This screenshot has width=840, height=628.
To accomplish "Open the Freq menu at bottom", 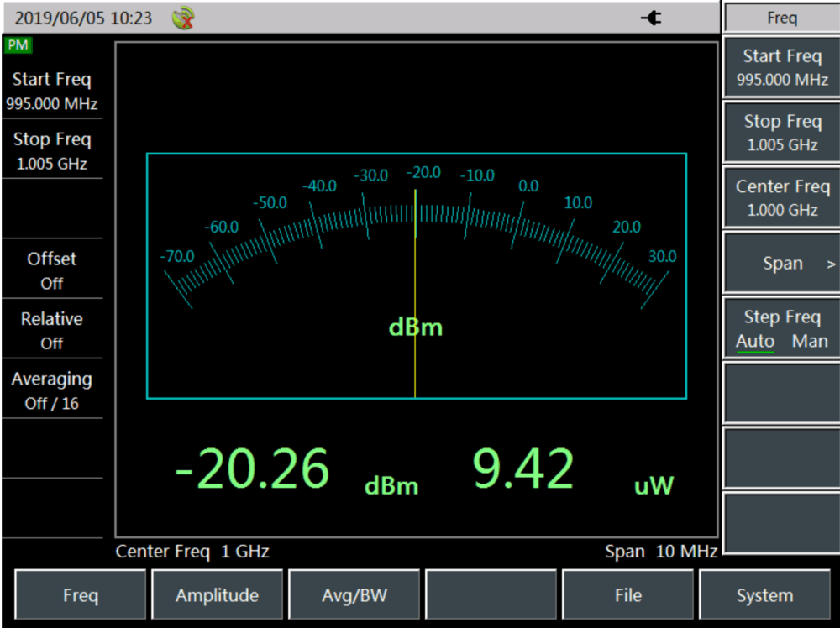I will point(81,595).
